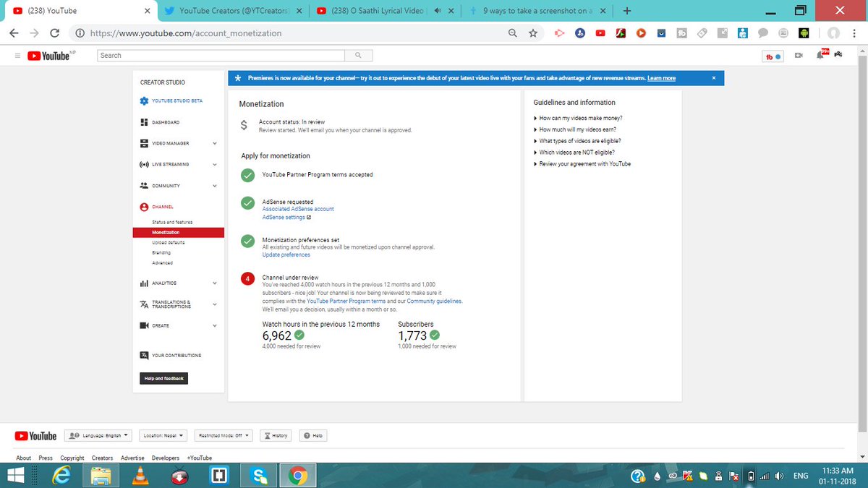Open the account avatar in the YouTube header
The height and width of the screenshot is (488, 868).
tap(839, 55)
